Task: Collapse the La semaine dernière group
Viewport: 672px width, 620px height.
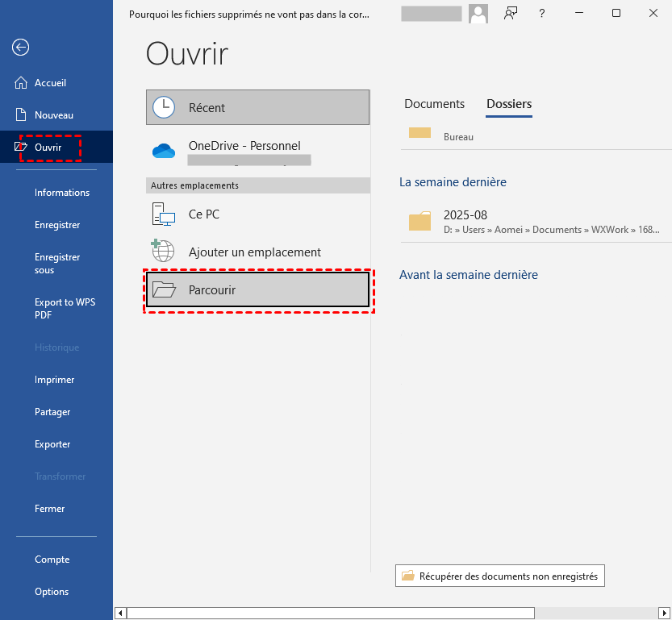Action: click(453, 182)
